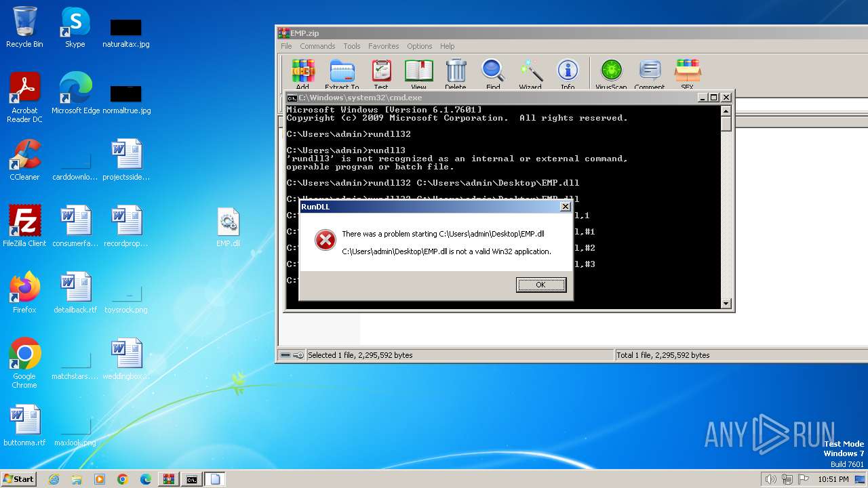Viewport: 868px width, 488px height.
Task: Click OK in the RunDLL error dialog
Action: [x=540, y=285]
